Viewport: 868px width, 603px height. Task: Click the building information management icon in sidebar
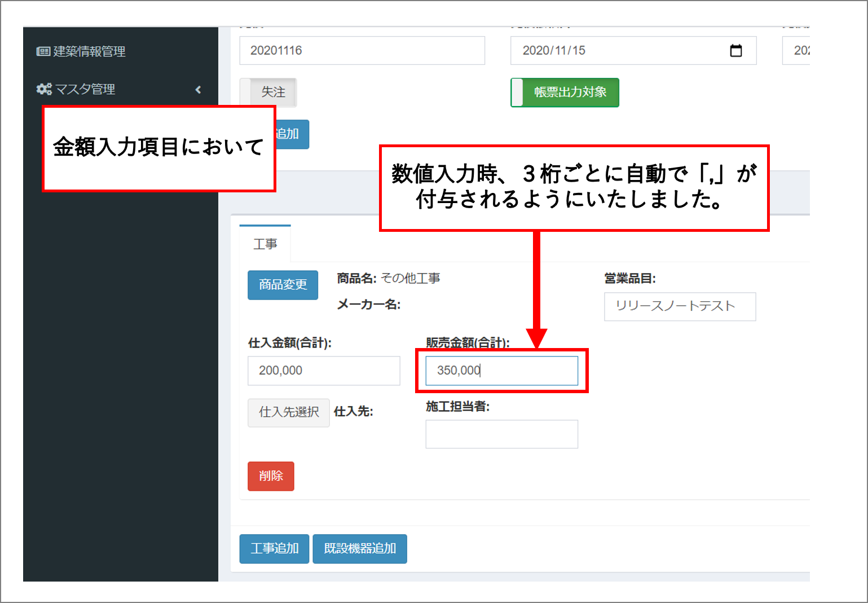(x=43, y=51)
